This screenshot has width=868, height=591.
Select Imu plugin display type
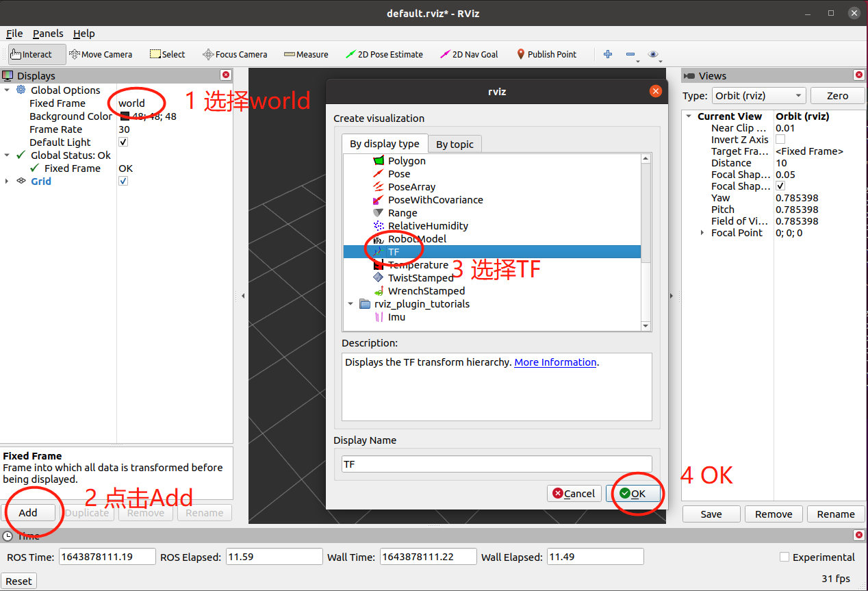(x=396, y=317)
